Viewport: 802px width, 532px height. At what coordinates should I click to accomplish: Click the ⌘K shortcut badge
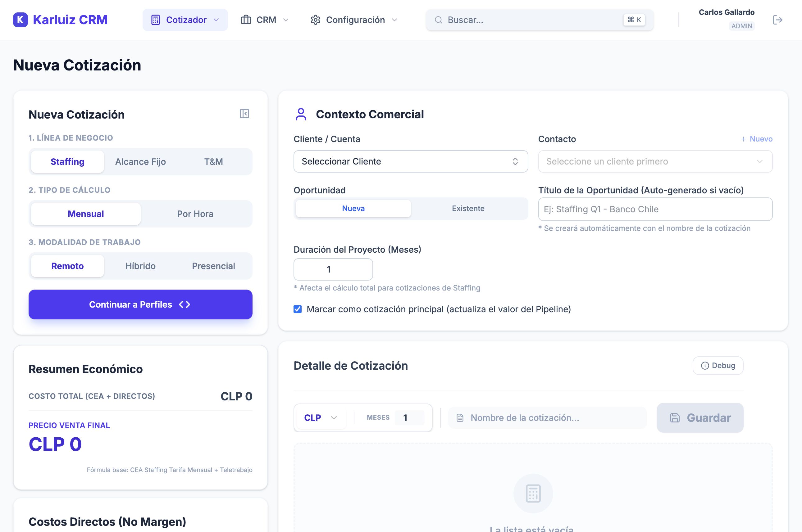(634, 20)
